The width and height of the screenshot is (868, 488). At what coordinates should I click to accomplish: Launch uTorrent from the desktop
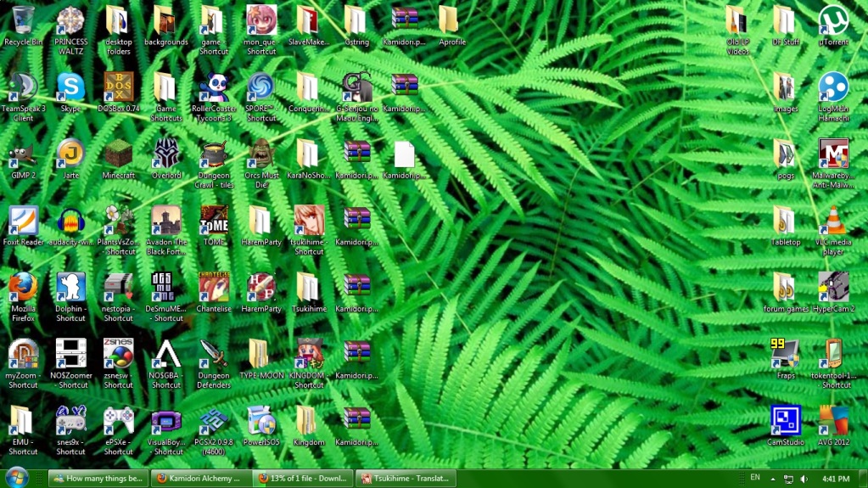coord(833,21)
